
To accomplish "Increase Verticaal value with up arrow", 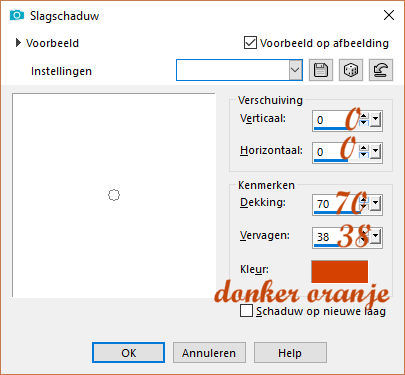I will pos(364,116).
